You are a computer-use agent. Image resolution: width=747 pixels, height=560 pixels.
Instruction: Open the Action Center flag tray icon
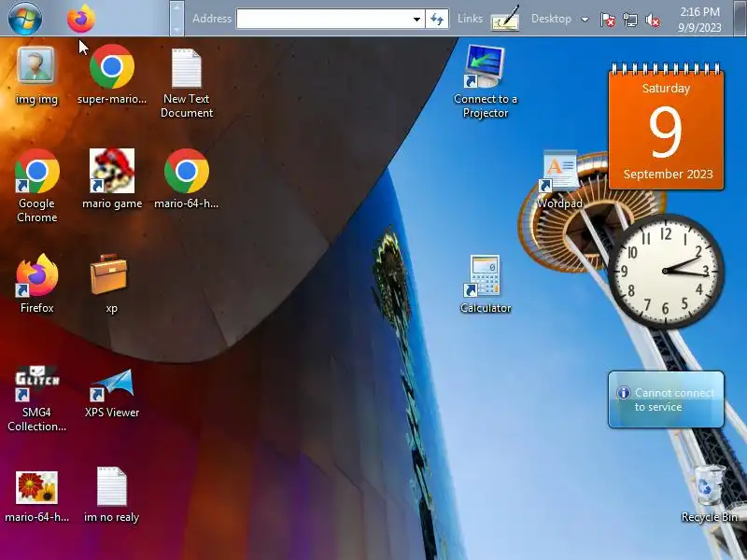click(607, 19)
